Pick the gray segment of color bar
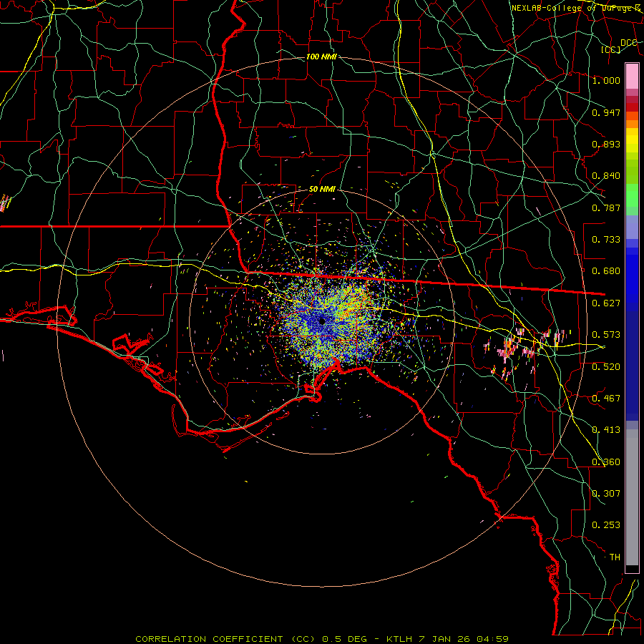This screenshot has height=644, width=644. 632,497
